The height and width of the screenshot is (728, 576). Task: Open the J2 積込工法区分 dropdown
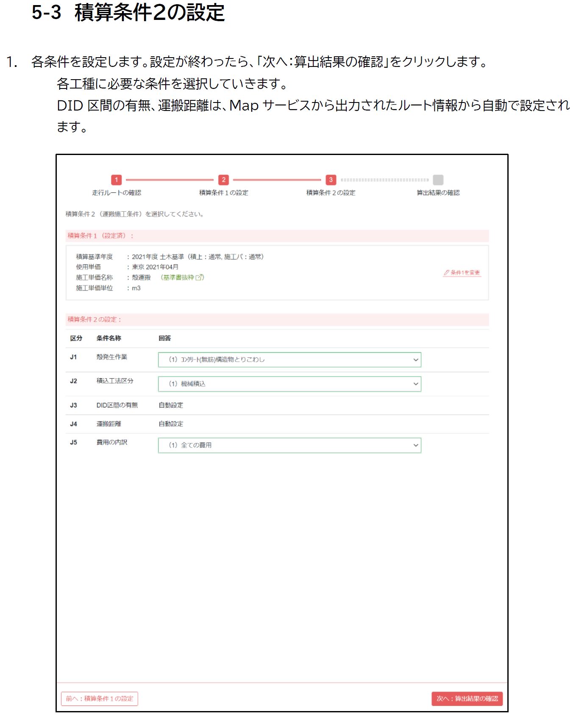tap(289, 384)
